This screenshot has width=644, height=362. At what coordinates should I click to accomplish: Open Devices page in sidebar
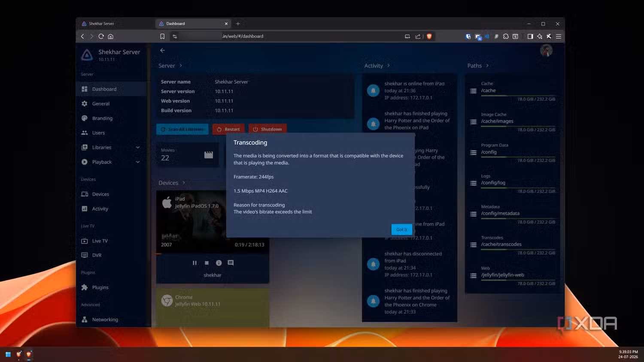[x=114, y=194]
